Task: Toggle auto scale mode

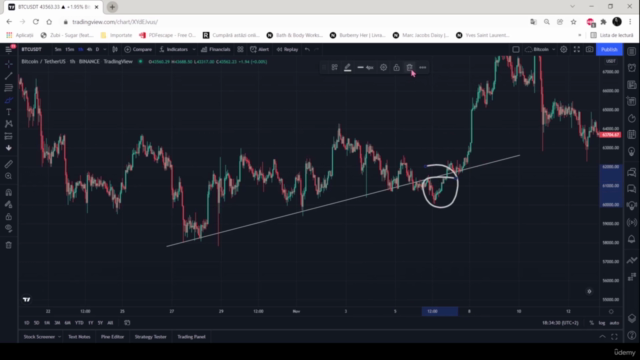Action: 614,323
